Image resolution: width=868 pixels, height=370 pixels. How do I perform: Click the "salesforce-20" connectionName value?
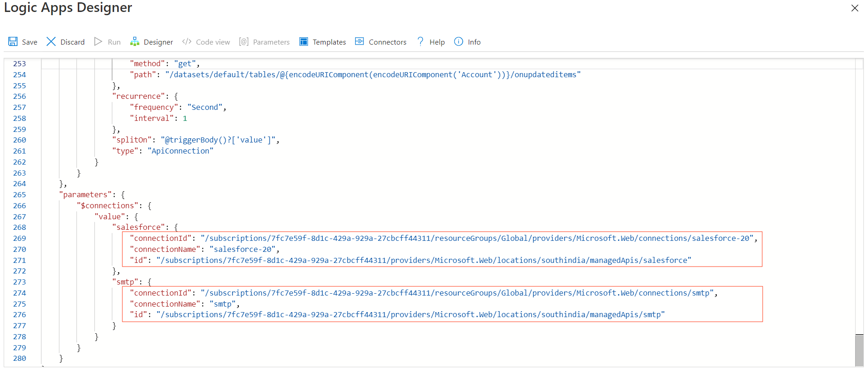(x=242, y=249)
